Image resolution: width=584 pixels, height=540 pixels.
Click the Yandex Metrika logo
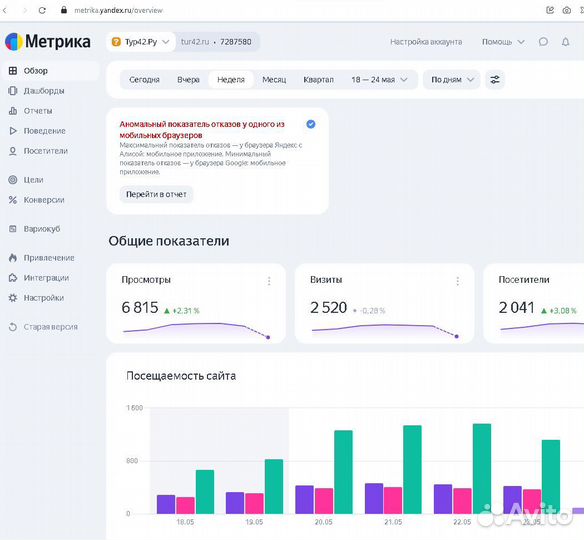[48, 41]
